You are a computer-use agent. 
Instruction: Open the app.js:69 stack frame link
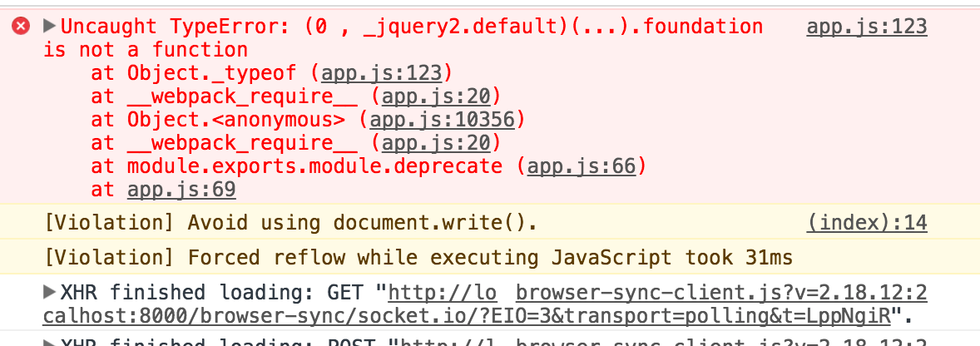click(x=181, y=190)
